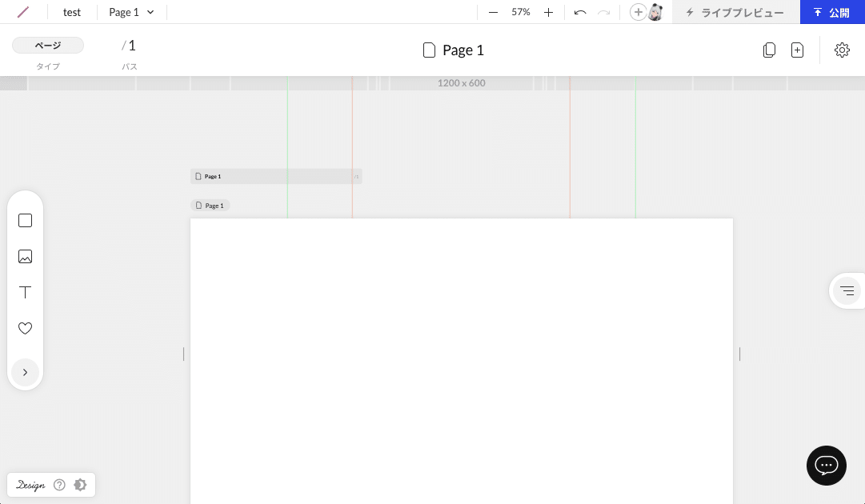Add a new page icon

pyautogui.click(x=797, y=50)
